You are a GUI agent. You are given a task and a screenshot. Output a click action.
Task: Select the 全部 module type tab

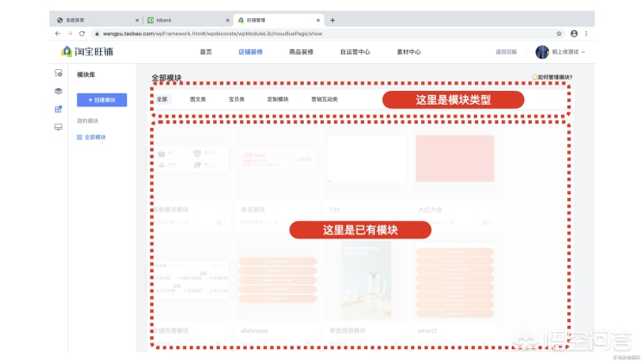[162, 99]
